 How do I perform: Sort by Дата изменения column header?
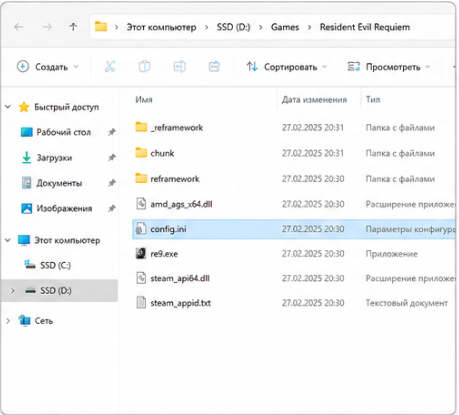[314, 99]
